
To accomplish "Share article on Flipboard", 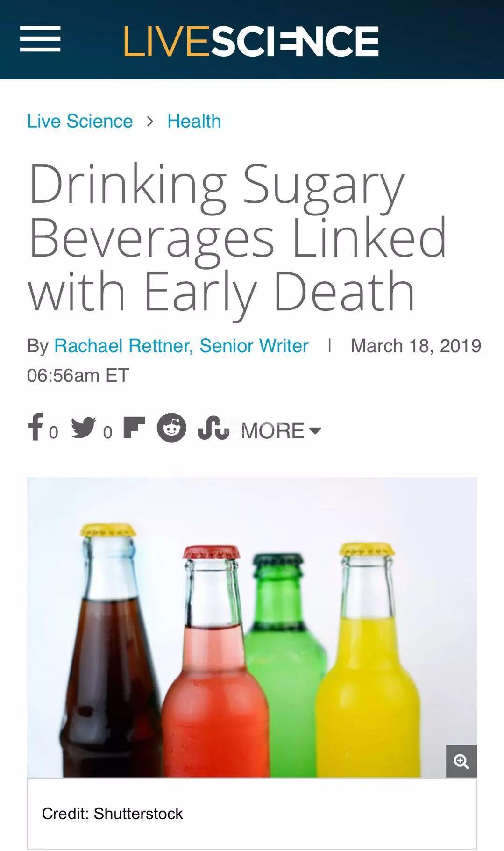I will 134,428.
